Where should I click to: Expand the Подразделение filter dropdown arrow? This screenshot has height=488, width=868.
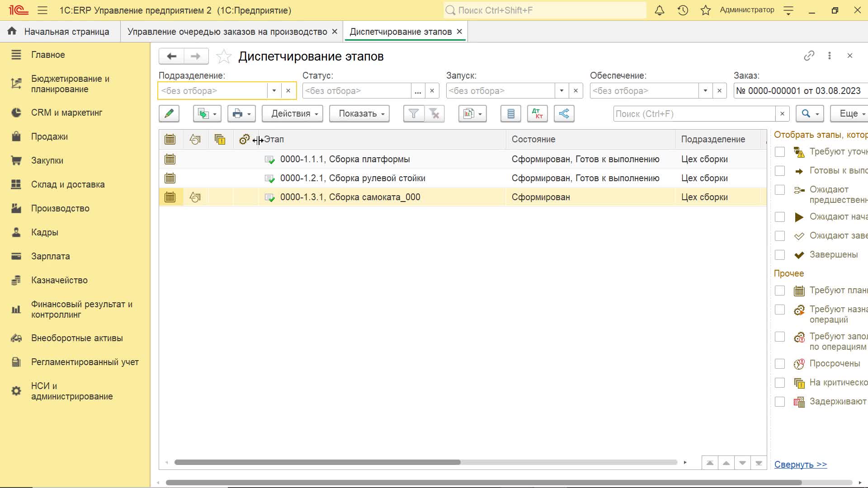274,91
